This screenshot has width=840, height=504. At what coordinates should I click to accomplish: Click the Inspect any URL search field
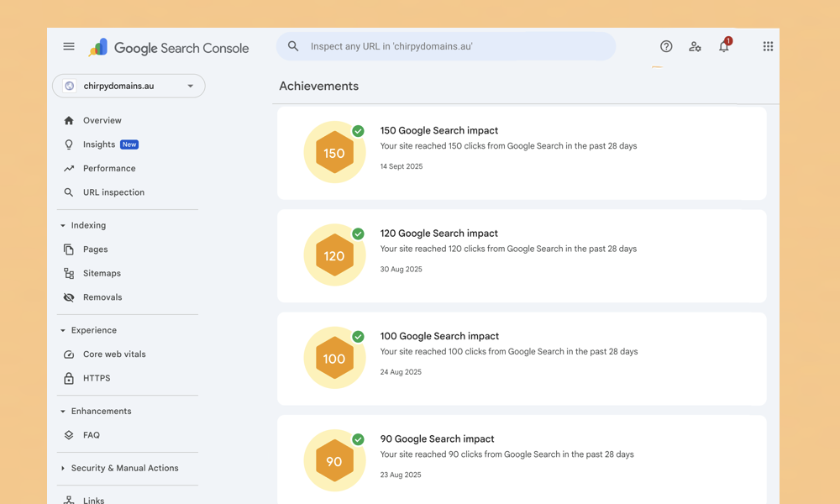point(454,47)
